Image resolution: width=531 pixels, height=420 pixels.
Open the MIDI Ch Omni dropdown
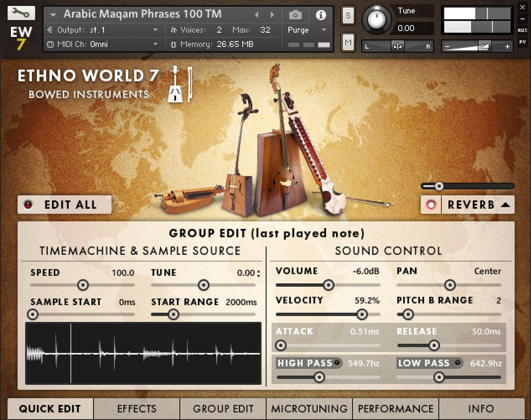(155, 44)
